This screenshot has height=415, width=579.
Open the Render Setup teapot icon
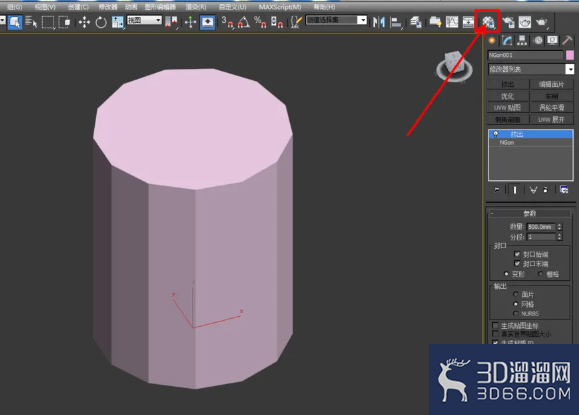tap(508, 22)
